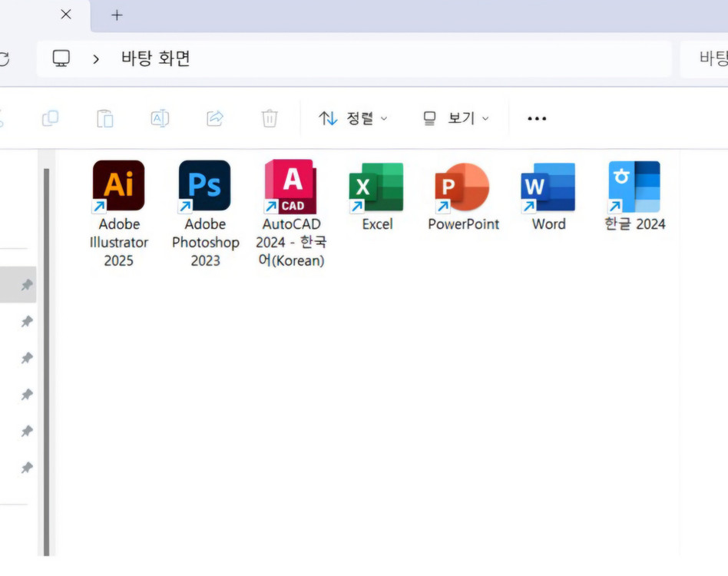Add a new Explorer tab
Image resolution: width=728 pixels, height=576 pixels.
(117, 15)
